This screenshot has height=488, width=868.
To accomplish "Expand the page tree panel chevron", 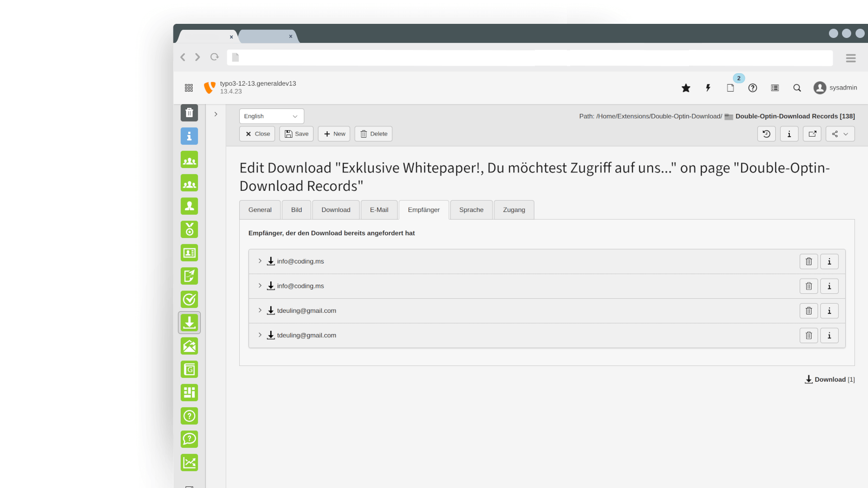I will pyautogui.click(x=216, y=114).
